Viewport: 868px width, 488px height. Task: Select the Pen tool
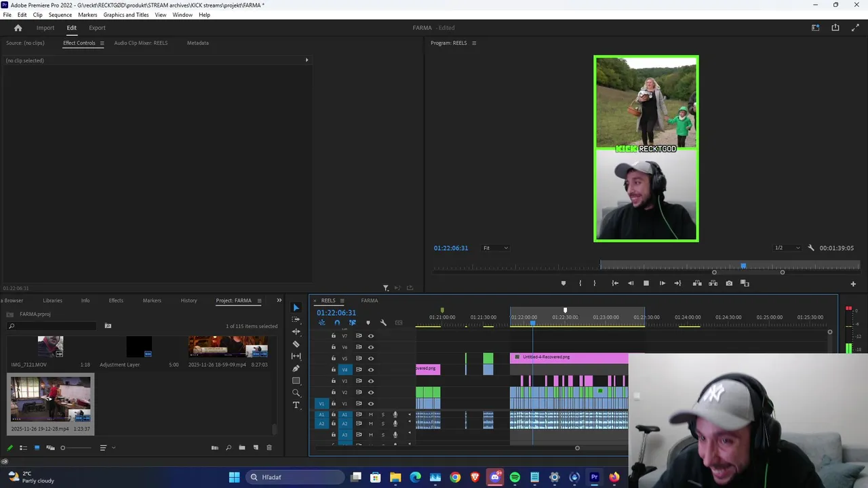pyautogui.click(x=296, y=368)
